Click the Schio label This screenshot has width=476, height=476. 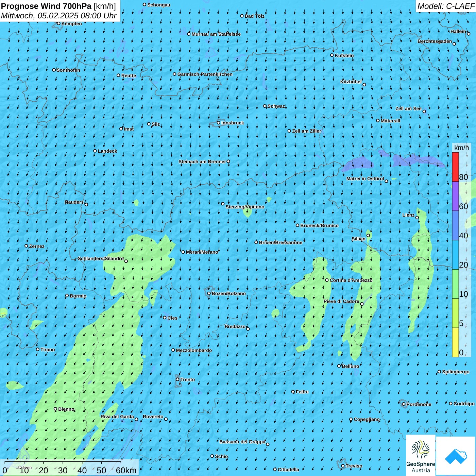pos(222,456)
